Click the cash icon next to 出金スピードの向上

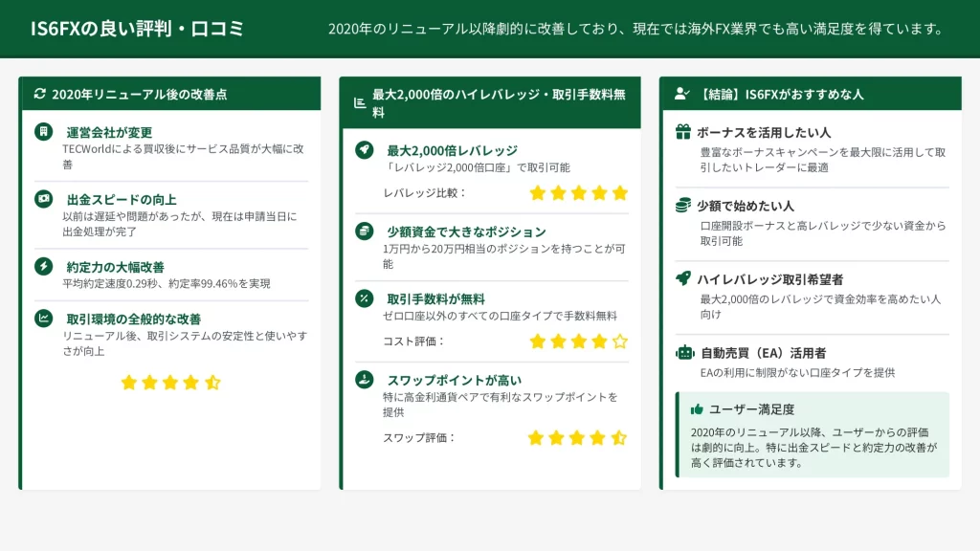pos(43,199)
